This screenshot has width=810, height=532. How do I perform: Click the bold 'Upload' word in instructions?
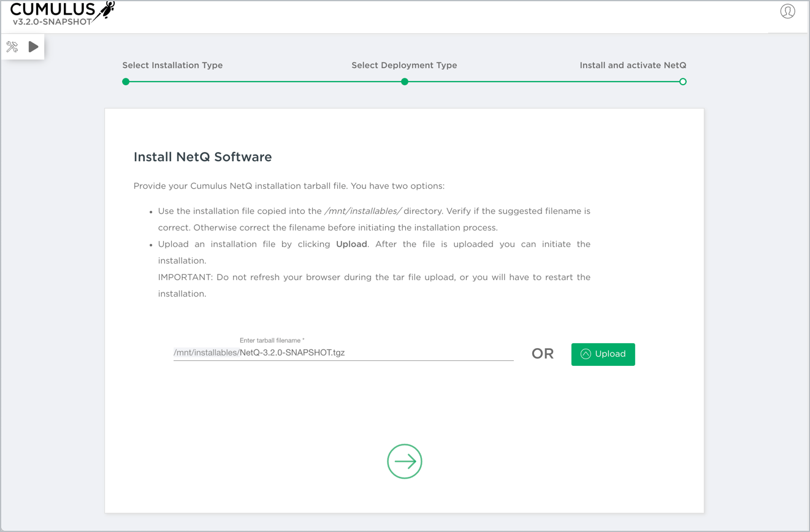pyautogui.click(x=351, y=244)
